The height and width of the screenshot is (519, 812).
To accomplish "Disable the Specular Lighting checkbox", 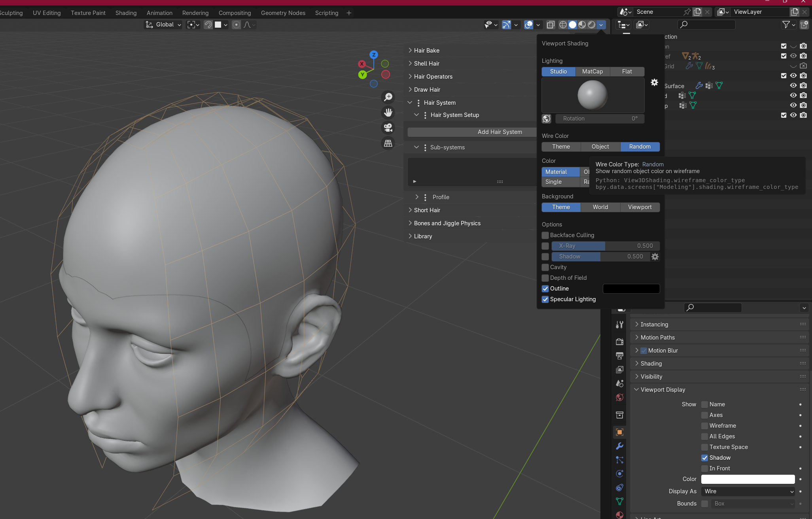I will (545, 299).
